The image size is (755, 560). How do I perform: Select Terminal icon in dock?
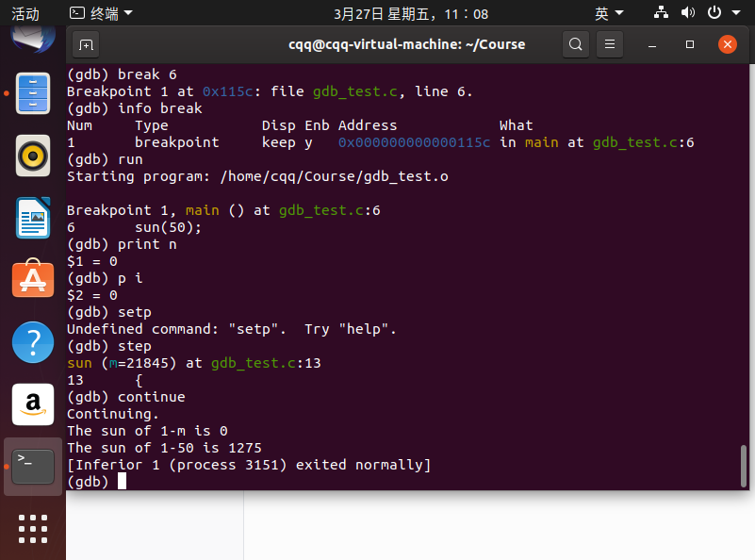coord(33,466)
